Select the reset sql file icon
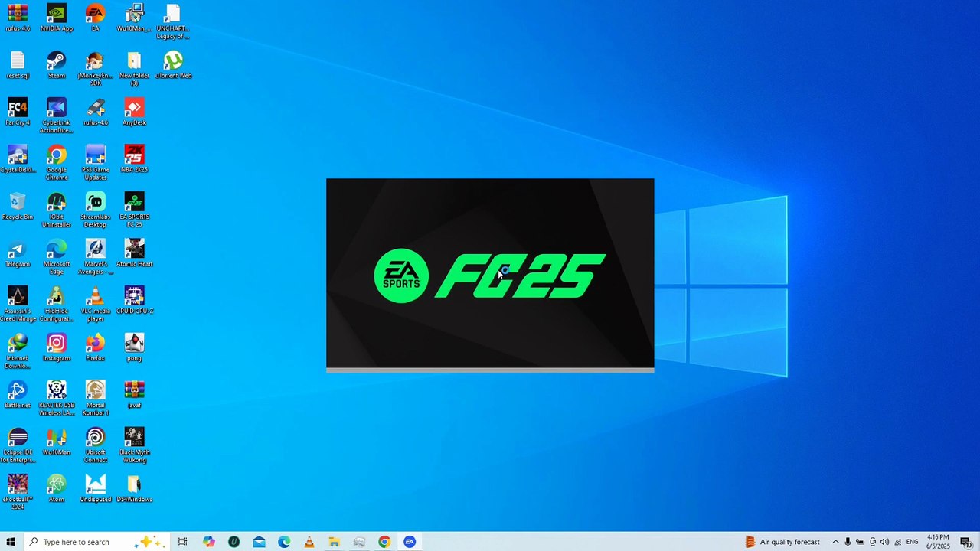Image resolution: width=980 pixels, height=551 pixels. 18,66
